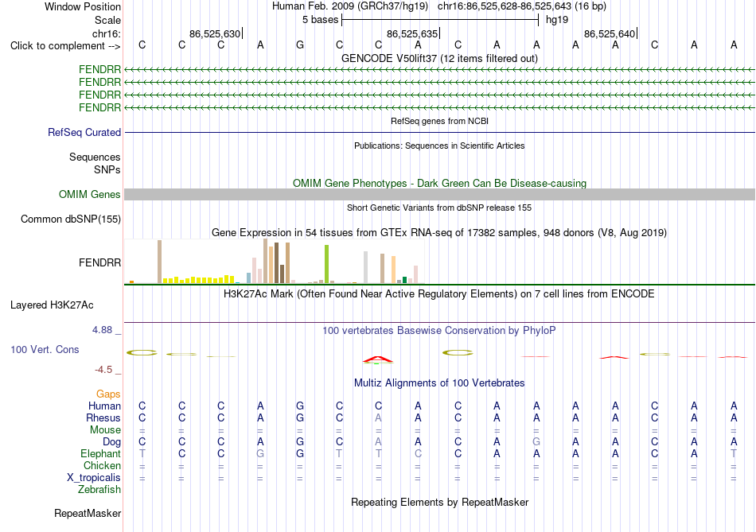The width and height of the screenshot is (756, 532).
Task: Click the '5 bases' scale bar label
Action: click(x=320, y=20)
